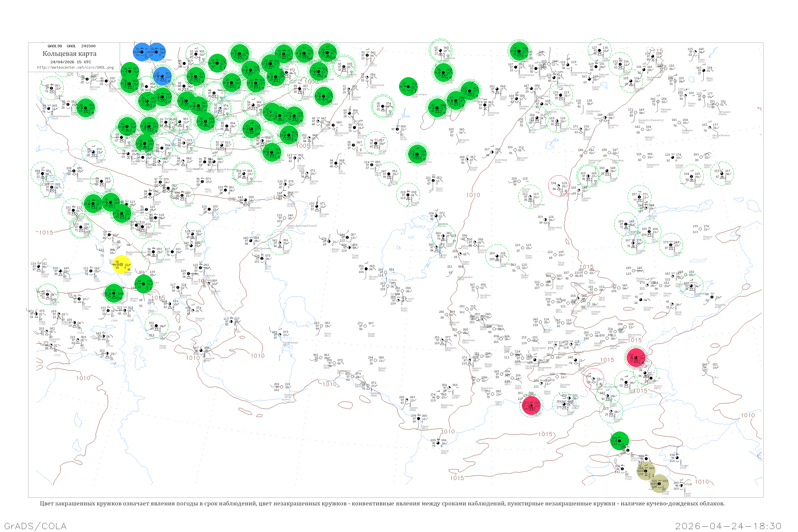Click the Srinagar 42027 station symbol
The width and height of the screenshot is (798, 532).
click(x=678, y=457)
